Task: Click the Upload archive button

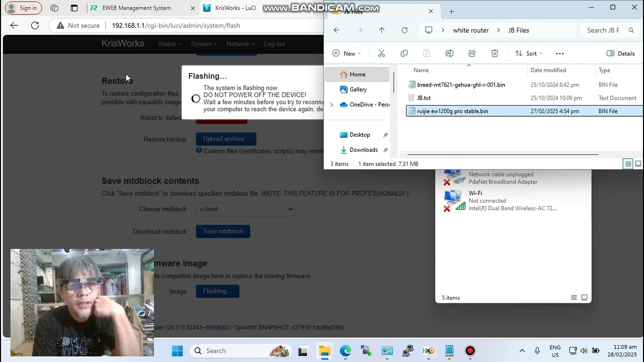Action: 226,139
